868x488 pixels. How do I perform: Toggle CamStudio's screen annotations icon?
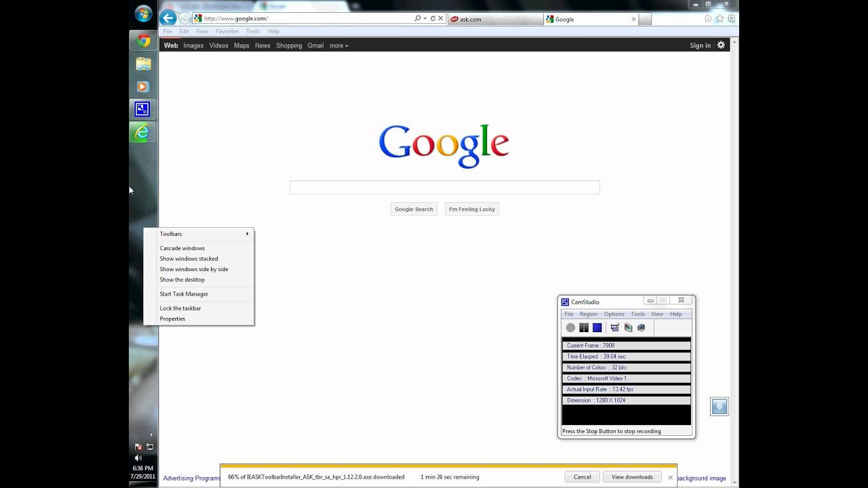615,328
